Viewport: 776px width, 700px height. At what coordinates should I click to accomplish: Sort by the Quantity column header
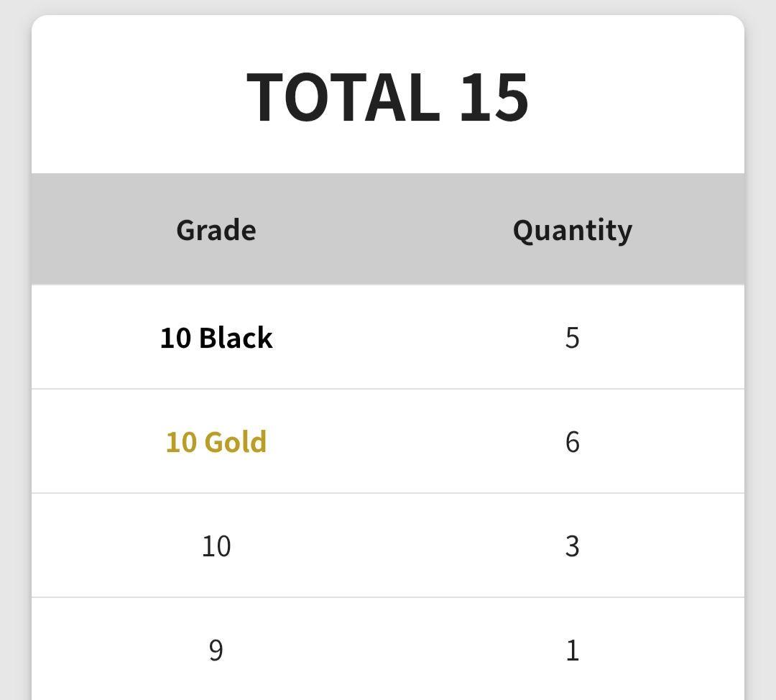tap(573, 230)
